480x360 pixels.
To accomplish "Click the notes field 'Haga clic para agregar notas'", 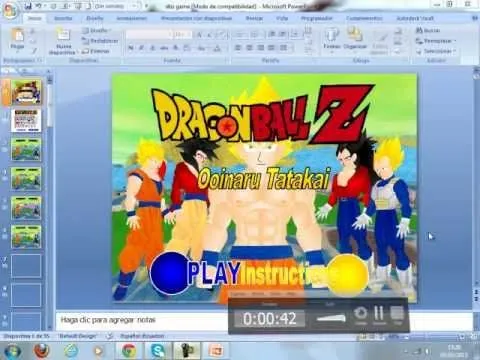I will [108, 320].
